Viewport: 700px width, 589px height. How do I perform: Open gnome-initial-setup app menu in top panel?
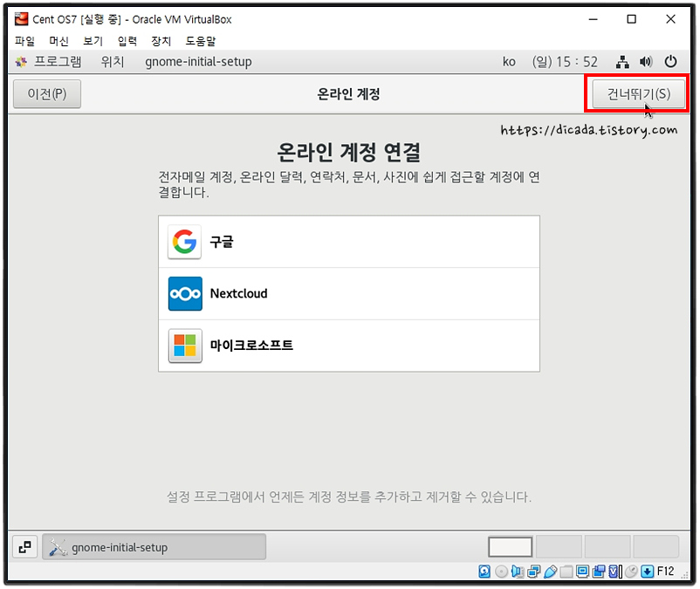(198, 62)
